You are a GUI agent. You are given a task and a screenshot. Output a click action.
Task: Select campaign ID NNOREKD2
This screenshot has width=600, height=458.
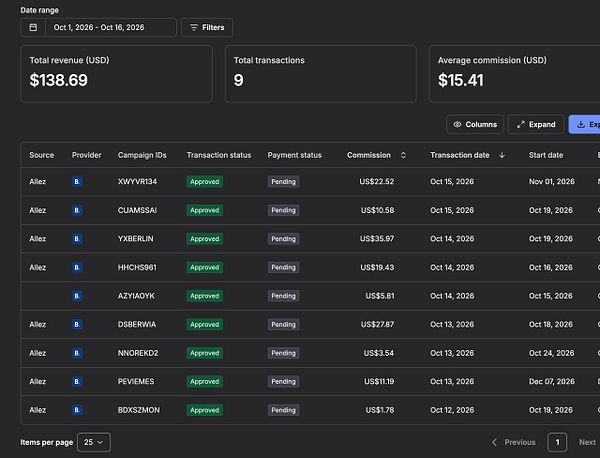[x=138, y=353]
